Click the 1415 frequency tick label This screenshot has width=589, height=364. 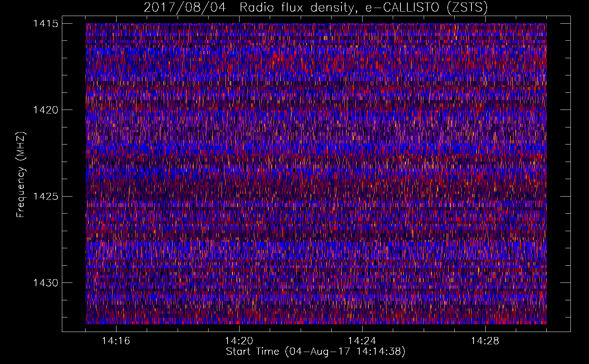pos(46,24)
